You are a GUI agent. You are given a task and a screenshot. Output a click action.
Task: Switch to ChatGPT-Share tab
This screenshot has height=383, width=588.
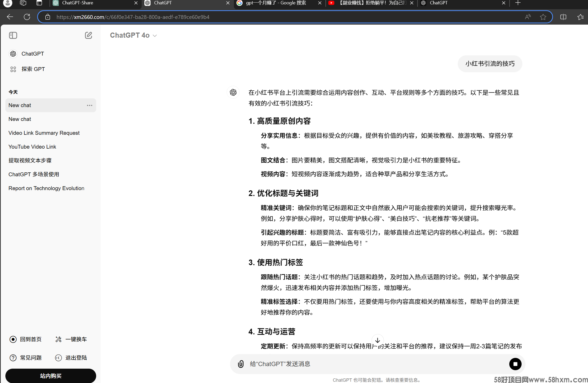95,3
